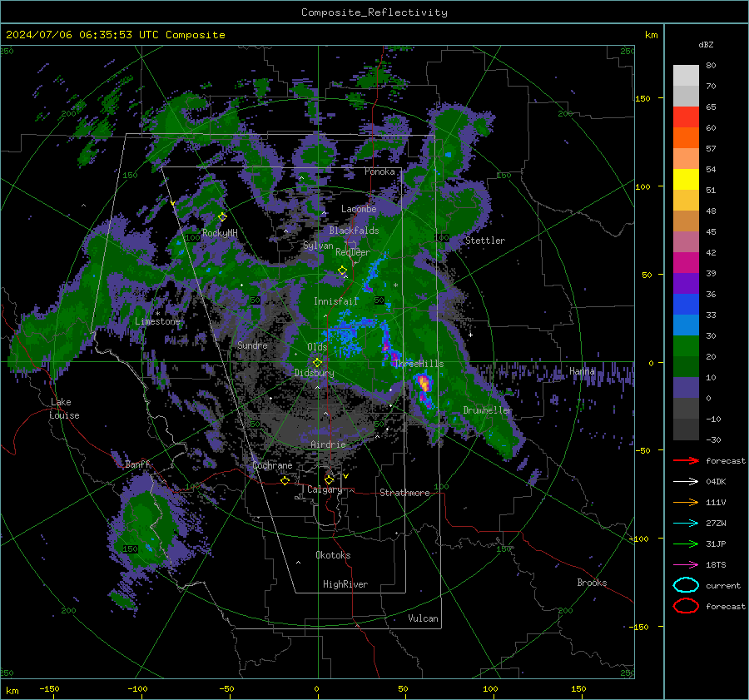Image resolution: width=749 pixels, height=700 pixels.
Task: Click the orange 111V arrow legend icon
Action: (686, 502)
